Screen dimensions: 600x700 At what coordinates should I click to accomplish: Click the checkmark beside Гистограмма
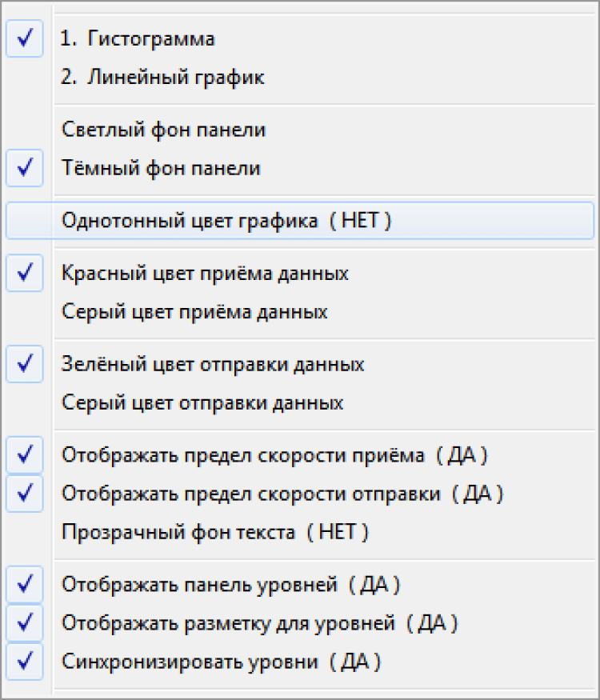(x=25, y=38)
